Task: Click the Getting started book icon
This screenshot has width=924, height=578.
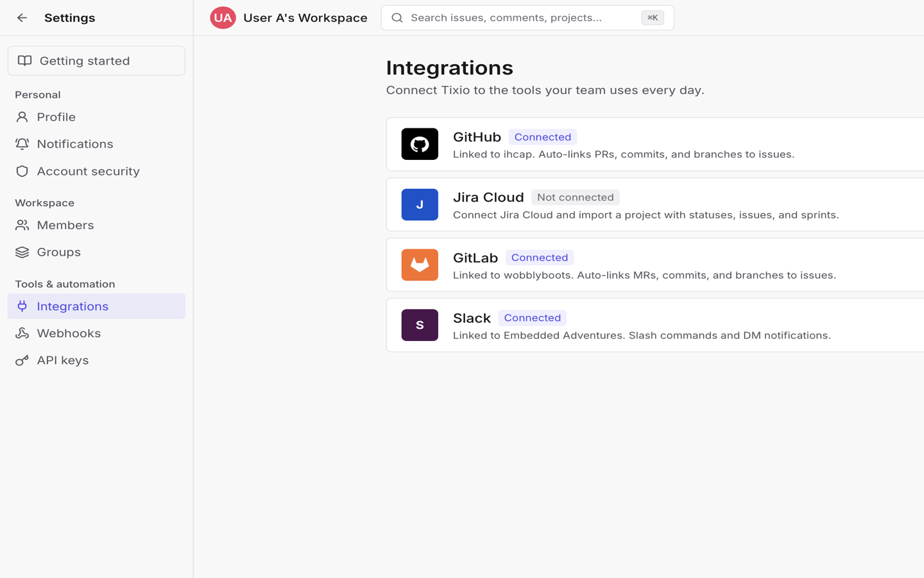Action: click(x=25, y=61)
